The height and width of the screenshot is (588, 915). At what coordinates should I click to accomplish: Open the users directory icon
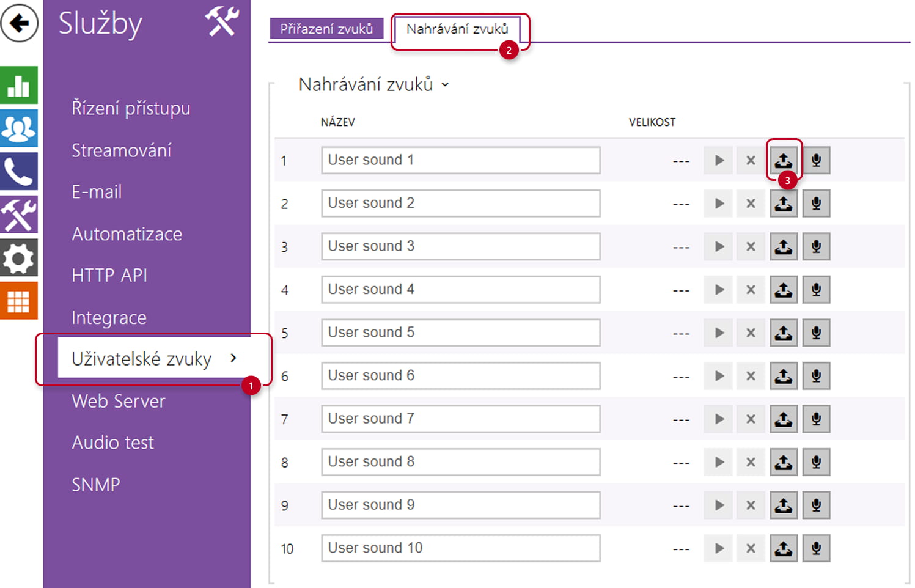tap(19, 128)
